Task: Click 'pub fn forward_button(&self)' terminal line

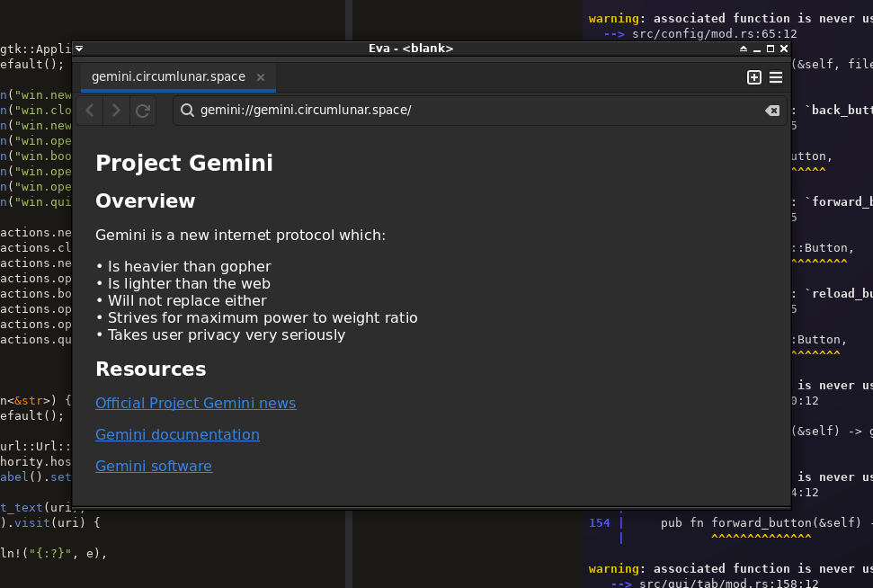Action: tap(761, 522)
